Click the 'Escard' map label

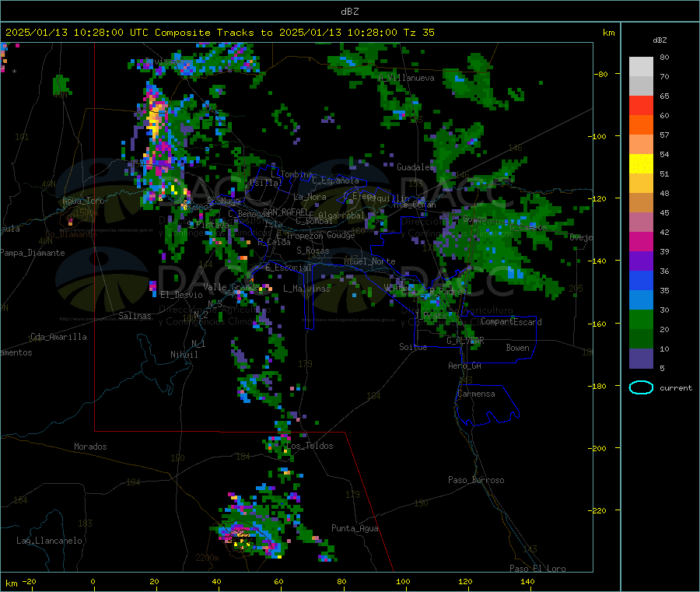point(527,321)
